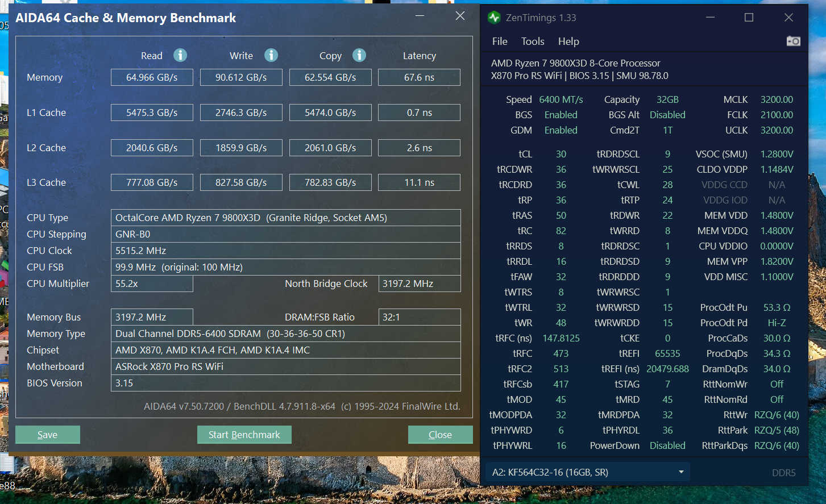Screen dimensions: 826x504
Task: Click the tWR value 48
Action: (x=561, y=323)
